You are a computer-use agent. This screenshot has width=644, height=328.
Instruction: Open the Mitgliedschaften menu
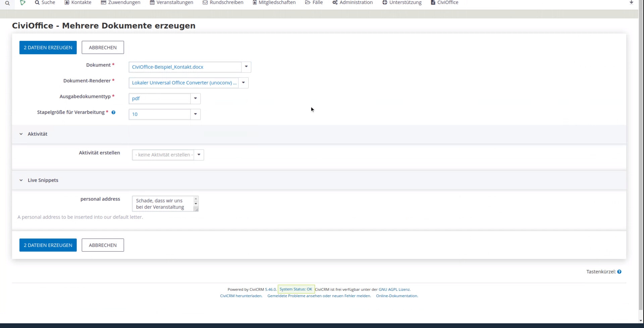274,3
